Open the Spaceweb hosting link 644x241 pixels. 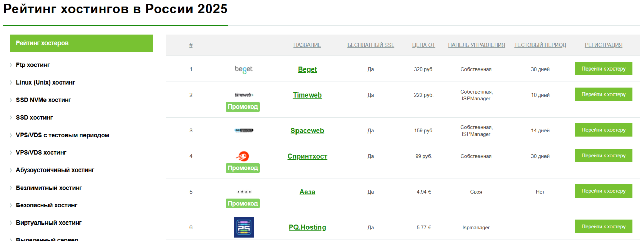pyautogui.click(x=307, y=131)
